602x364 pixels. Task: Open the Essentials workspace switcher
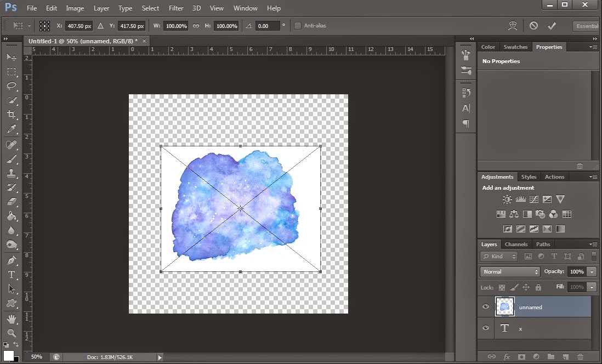(x=587, y=26)
